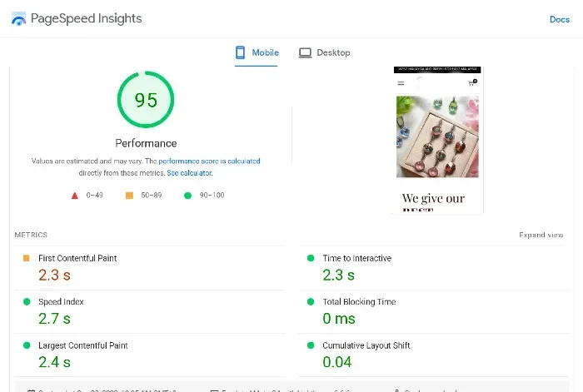Select the Time to Interactive label
Image resolution: width=583 pixels, height=392 pixels.
357,258
